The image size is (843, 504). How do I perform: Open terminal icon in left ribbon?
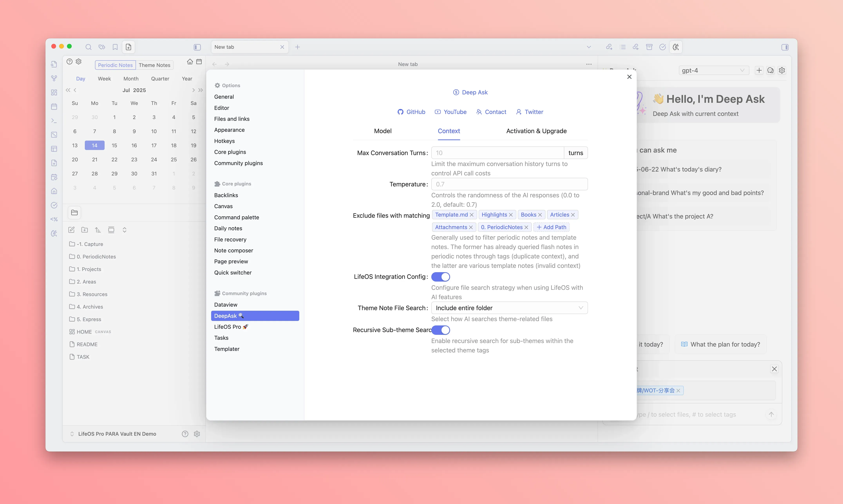pyautogui.click(x=54, y=121)
